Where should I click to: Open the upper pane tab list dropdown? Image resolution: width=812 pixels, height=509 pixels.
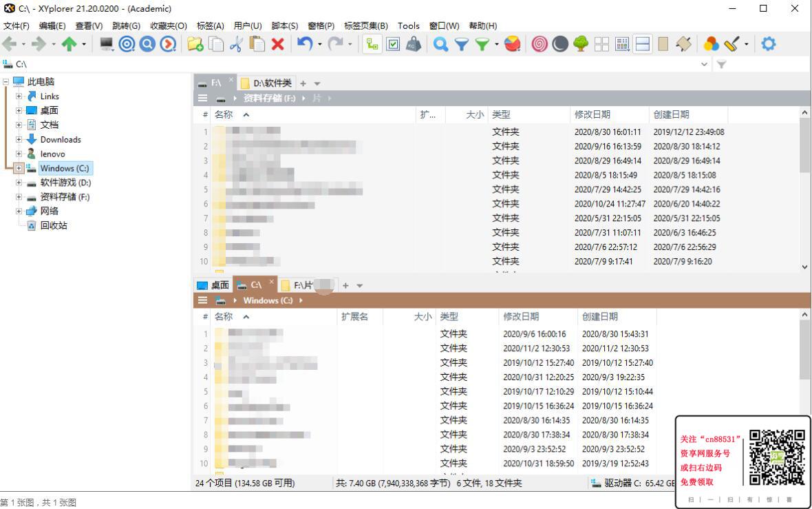tap(317, 83)
